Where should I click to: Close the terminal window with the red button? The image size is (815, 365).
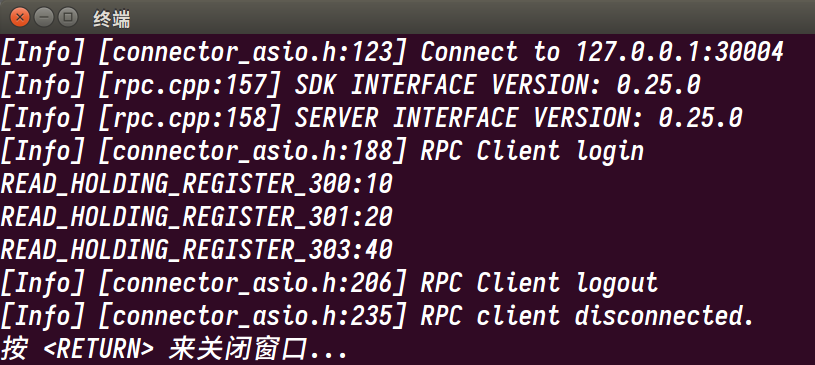pos(20,18)
